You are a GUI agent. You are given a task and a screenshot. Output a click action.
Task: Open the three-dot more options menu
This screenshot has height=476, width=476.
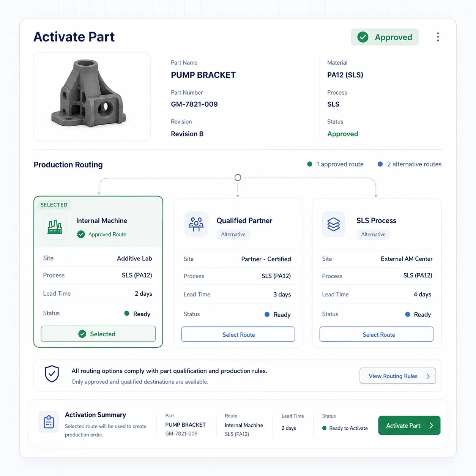point(438,37)
